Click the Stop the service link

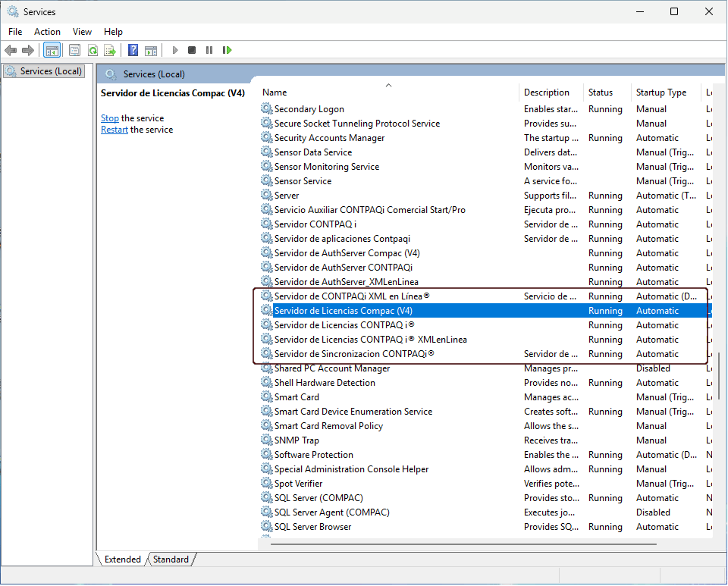pos(110,118)
